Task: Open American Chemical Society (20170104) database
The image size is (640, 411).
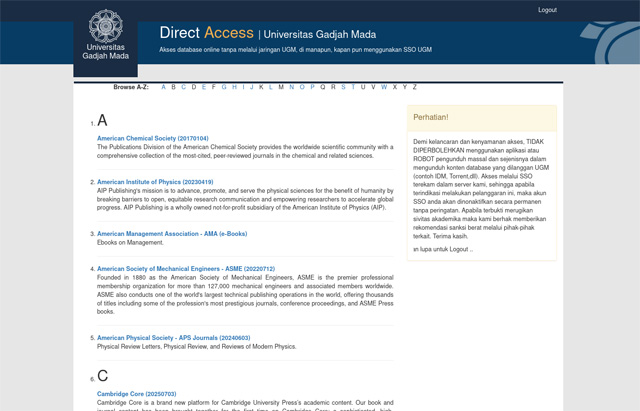Action: tap(153, 138)
